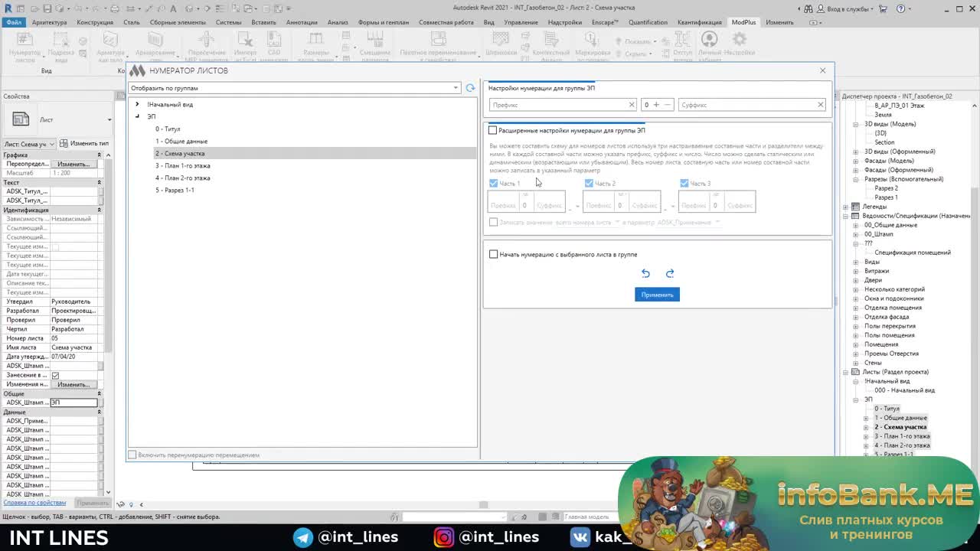Click the binoculars search icon
Image resolution: width=980 pixels, height=551 pixels.
(x=808, y=8)
